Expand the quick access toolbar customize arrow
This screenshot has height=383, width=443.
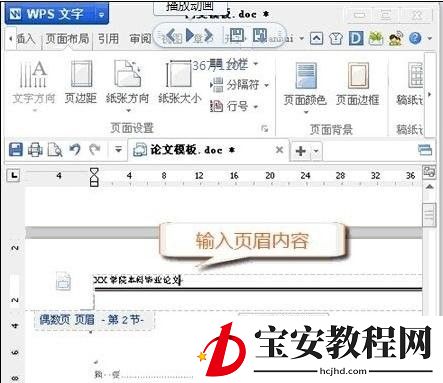pyautogui.click(x=118, y=150)
